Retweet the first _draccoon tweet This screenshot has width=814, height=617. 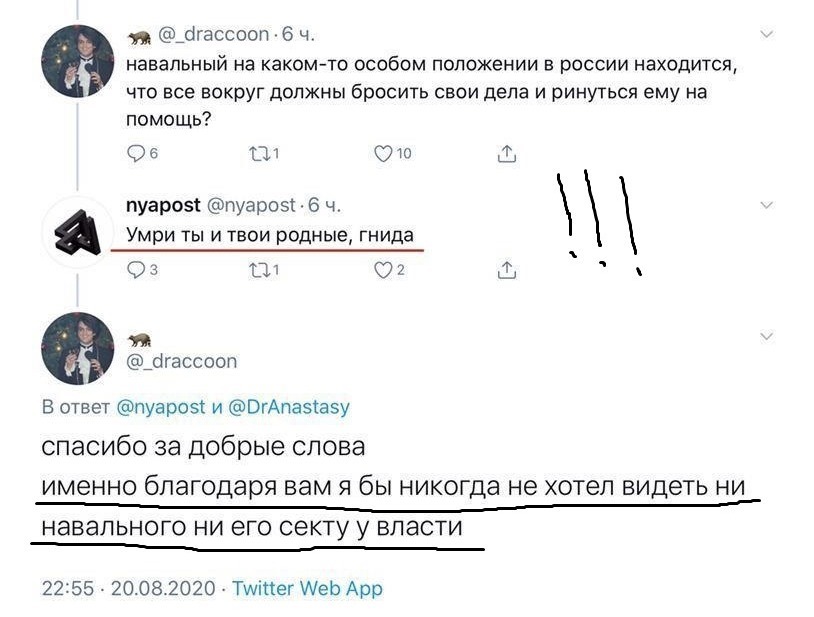(x=260, y=153)
